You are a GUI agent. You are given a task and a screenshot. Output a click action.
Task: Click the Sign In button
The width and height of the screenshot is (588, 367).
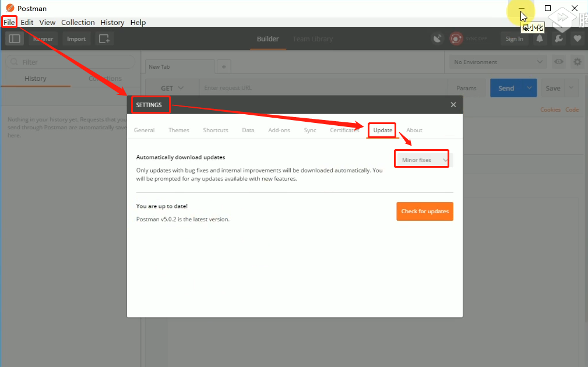click(514, 38)
